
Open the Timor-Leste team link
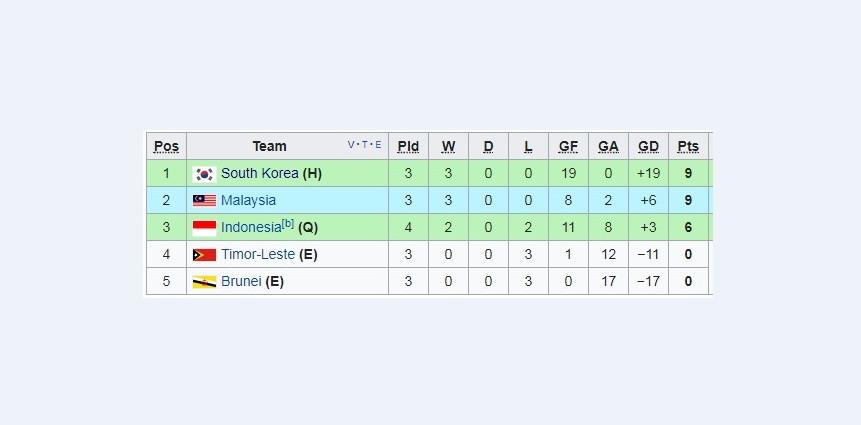(258, 254)
